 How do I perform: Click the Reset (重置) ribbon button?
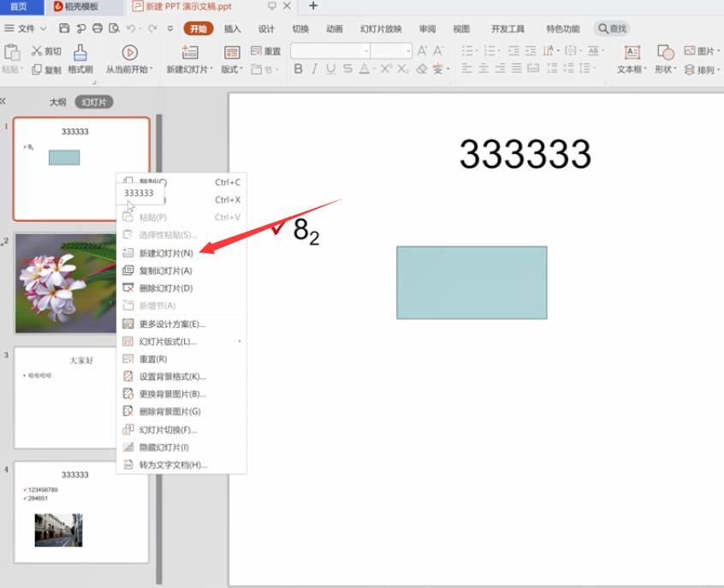point(265,51)
